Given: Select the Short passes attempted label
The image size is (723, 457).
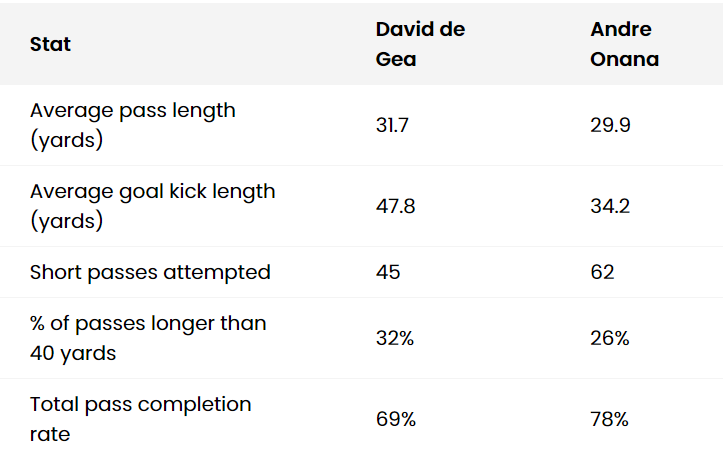Looking at the screenshot, I should coord(150,272).
